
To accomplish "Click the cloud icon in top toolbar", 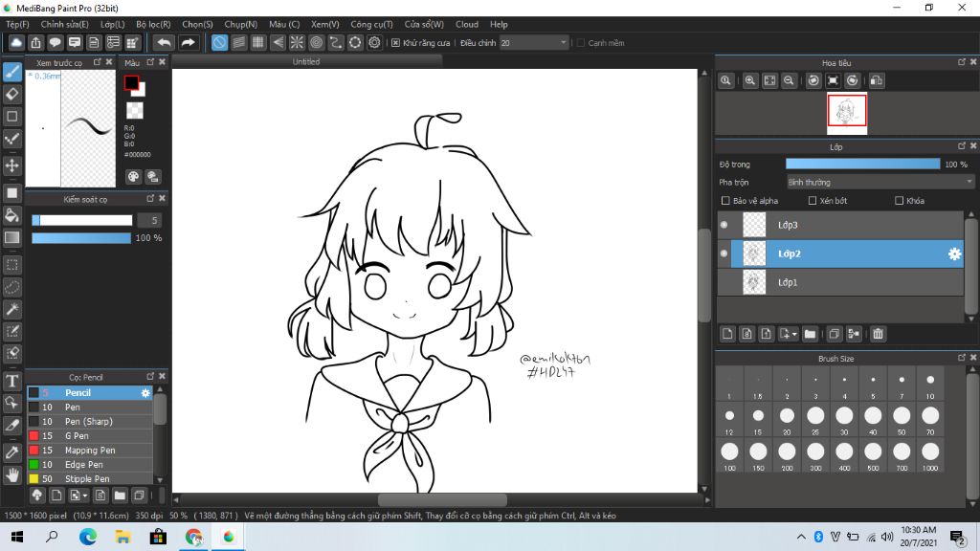I will [x=16, y=42].
